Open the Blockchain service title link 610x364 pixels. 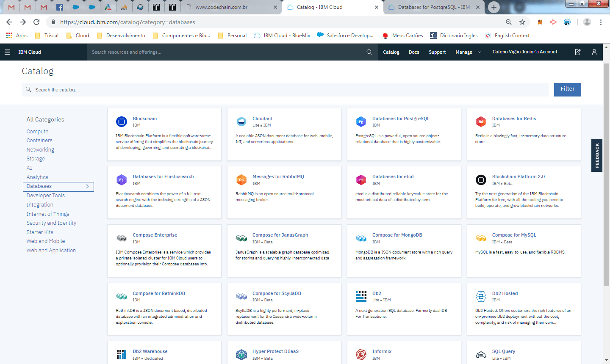(145, 119)
